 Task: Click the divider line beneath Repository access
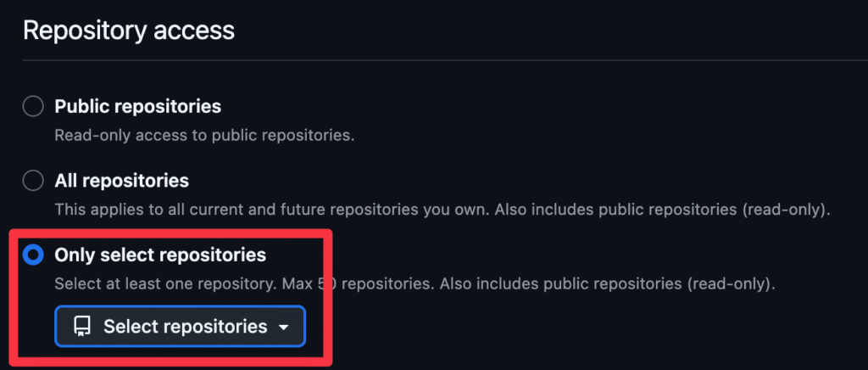pos(445,59)
